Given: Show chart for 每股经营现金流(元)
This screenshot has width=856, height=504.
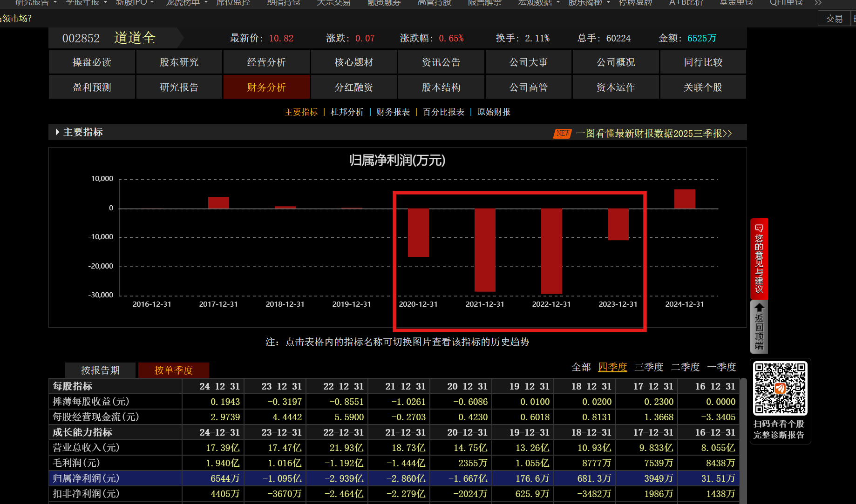Looking at the screenshot, I should [x=96, y=417].
